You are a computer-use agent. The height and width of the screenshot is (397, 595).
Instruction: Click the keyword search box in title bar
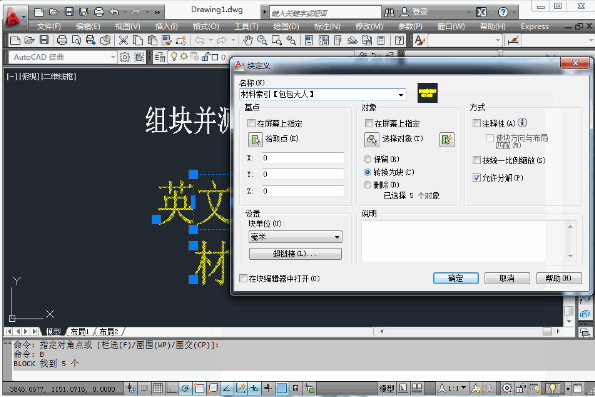[326, 13]
